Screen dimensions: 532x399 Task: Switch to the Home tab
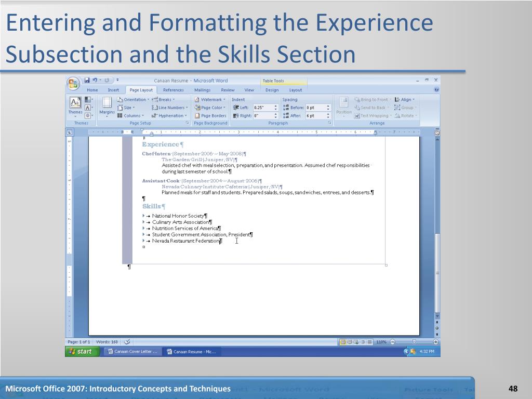92,90
